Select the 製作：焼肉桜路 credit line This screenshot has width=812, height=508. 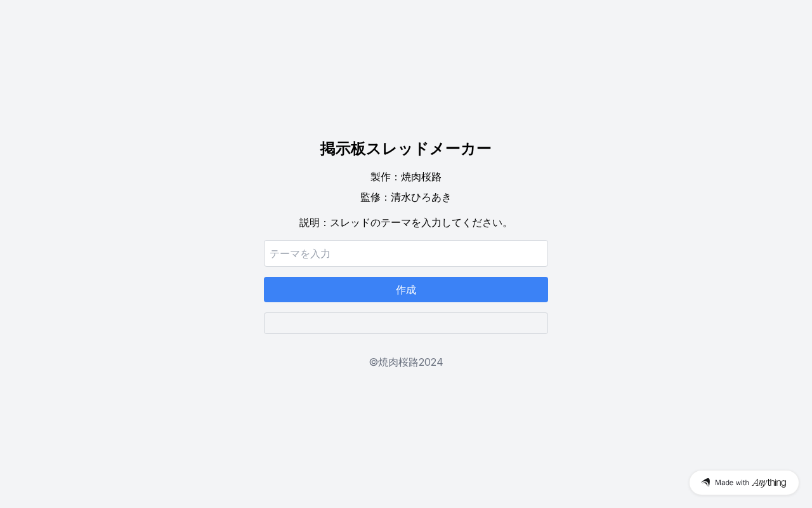pyautogui.click(x=406, y=177)
